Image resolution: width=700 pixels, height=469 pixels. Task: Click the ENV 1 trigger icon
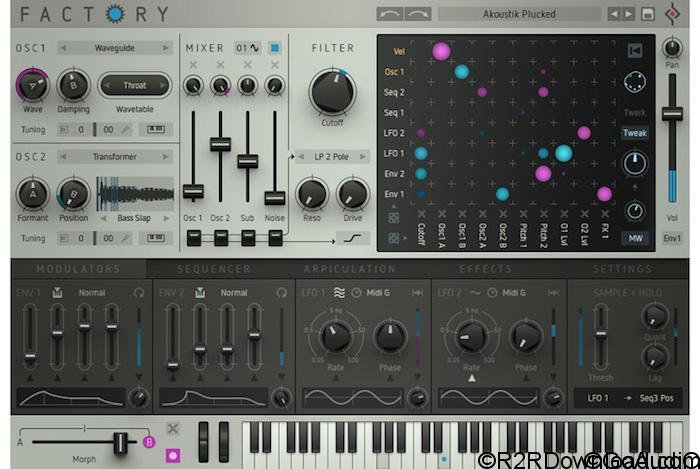57,292
